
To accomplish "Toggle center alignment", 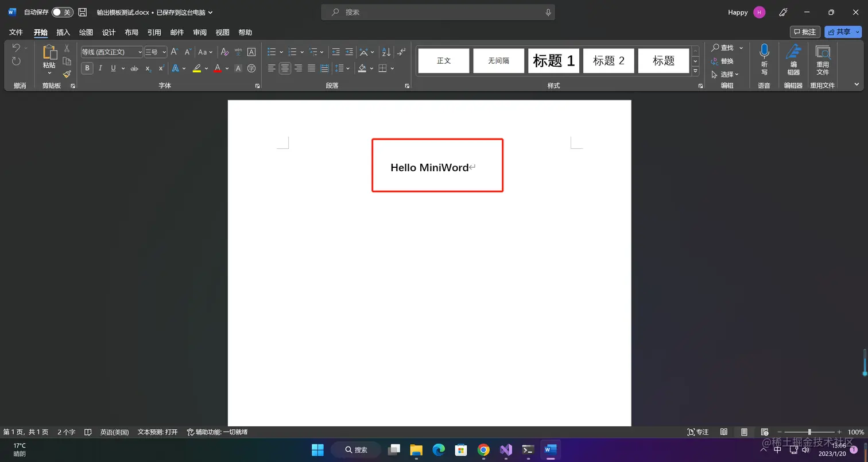I will [285, 68].
